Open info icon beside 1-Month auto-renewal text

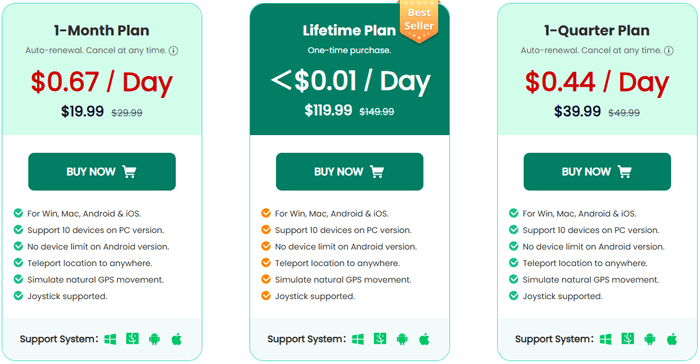[174, 50]
